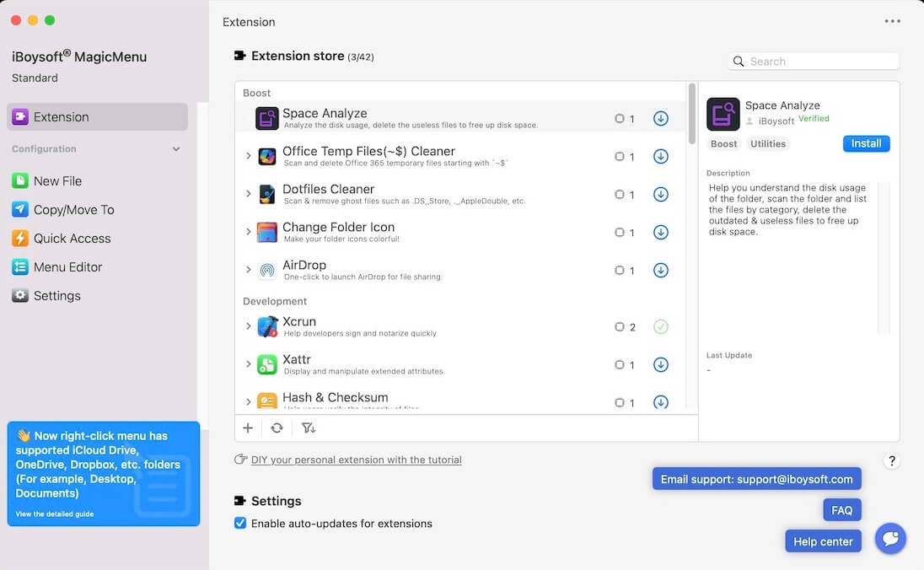
Task: Expand the Office Temp Files Cleaner row
Action: click(248, 156)
